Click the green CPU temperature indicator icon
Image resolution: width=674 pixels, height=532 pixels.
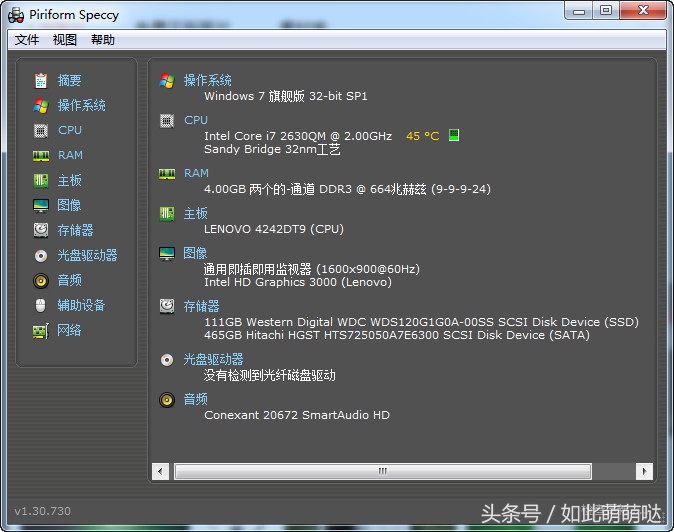click(454, 135)
